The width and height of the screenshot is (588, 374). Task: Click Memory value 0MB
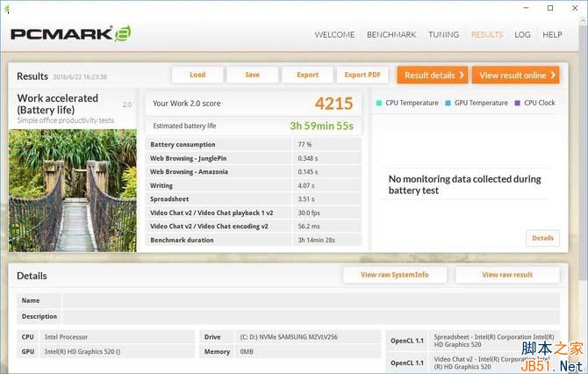tap(247, 351)
